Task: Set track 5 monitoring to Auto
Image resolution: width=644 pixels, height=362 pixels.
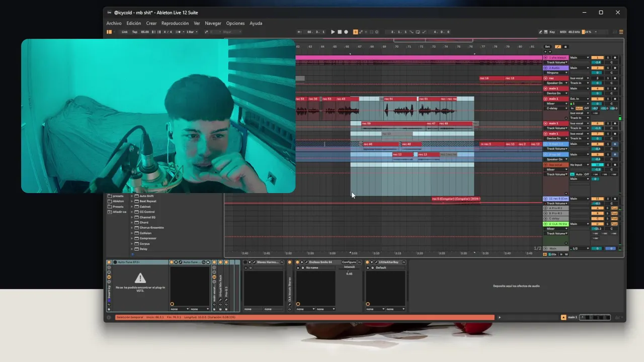Action: tap(579, 108)
